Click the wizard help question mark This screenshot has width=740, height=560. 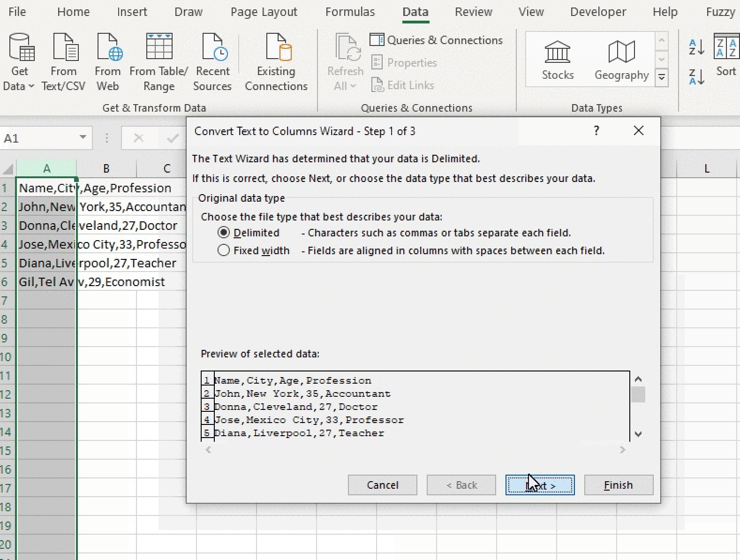pos(596,130)
